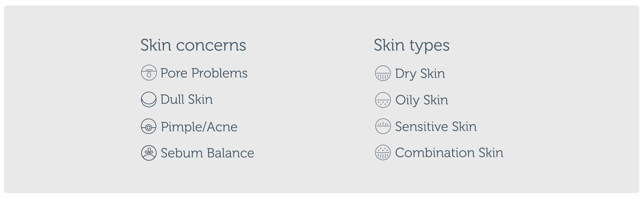
Task: Click the Pimple/Acne bullseye icon
Action: pos(149,127)
